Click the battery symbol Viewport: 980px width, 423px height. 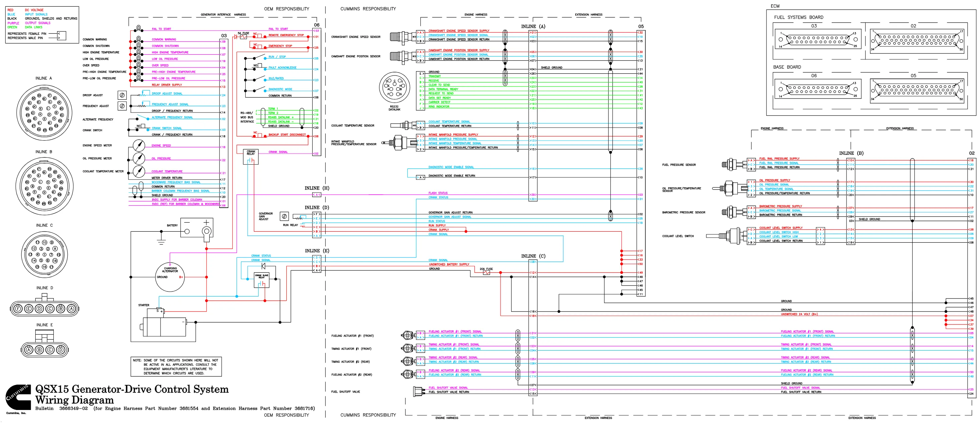pyautogui.click(x=196, y=230)
